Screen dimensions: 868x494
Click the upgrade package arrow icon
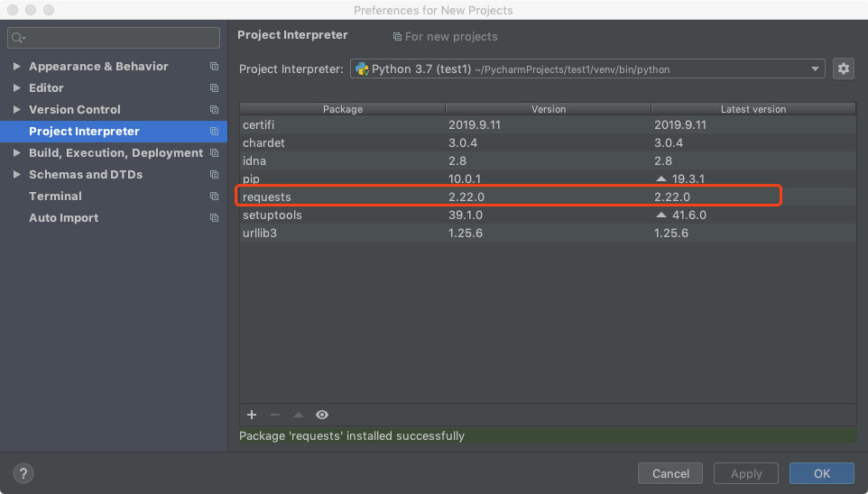tap(299, 415)
